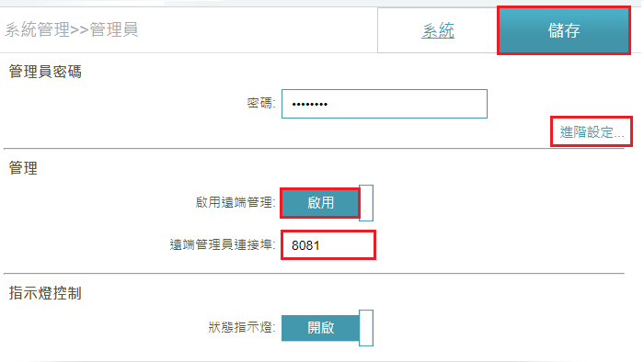
Task: Open the 系統 link
Action: click(438, 30)
